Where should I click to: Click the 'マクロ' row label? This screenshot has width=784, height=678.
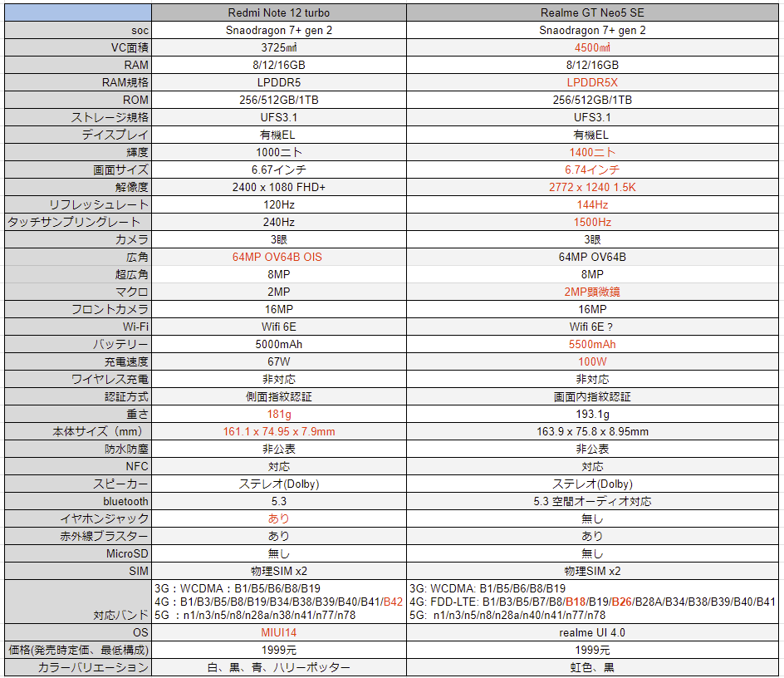coord(78,292)
